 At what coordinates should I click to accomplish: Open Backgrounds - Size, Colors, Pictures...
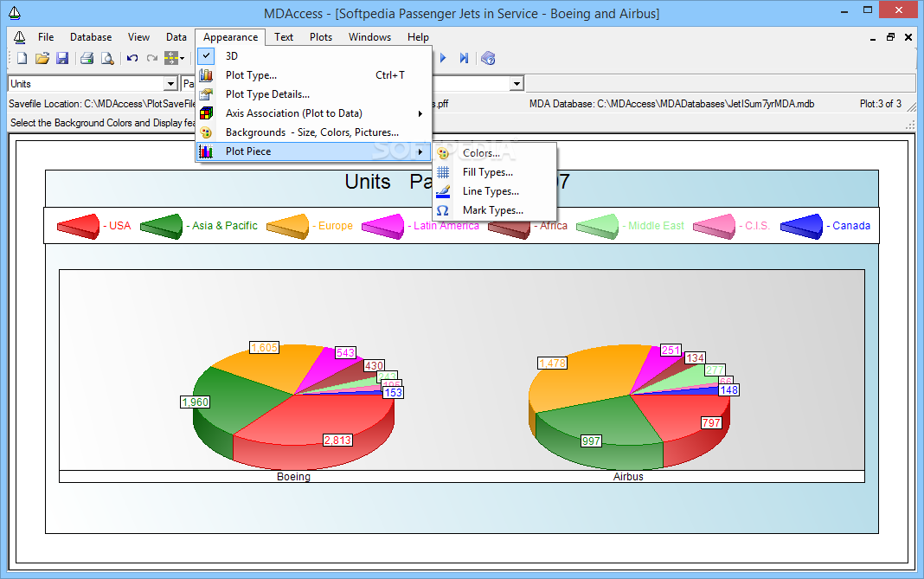[314, 132]
